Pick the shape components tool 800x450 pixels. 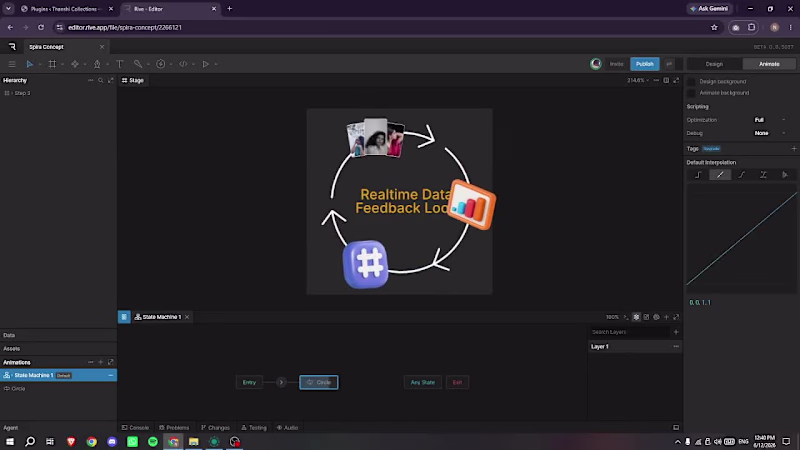click(75, 64)
